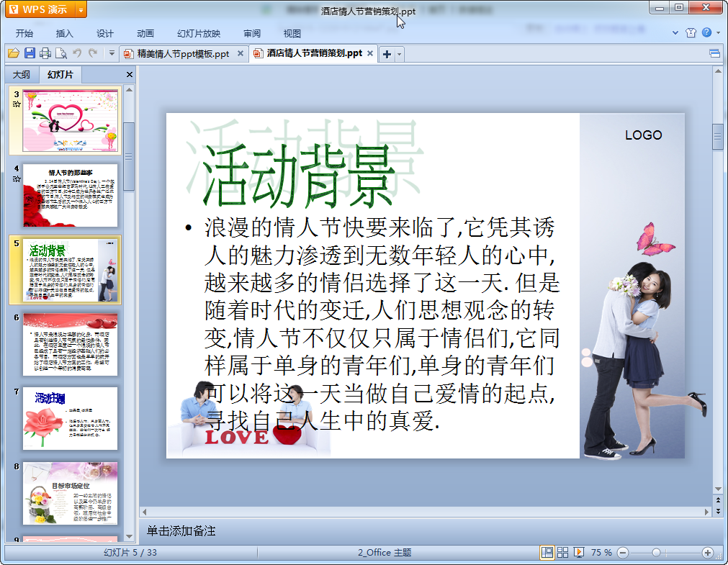Click the skin shirt icon
Viewport: 728px width, 565px height.
pyautogui.click(x=691, y=32)
